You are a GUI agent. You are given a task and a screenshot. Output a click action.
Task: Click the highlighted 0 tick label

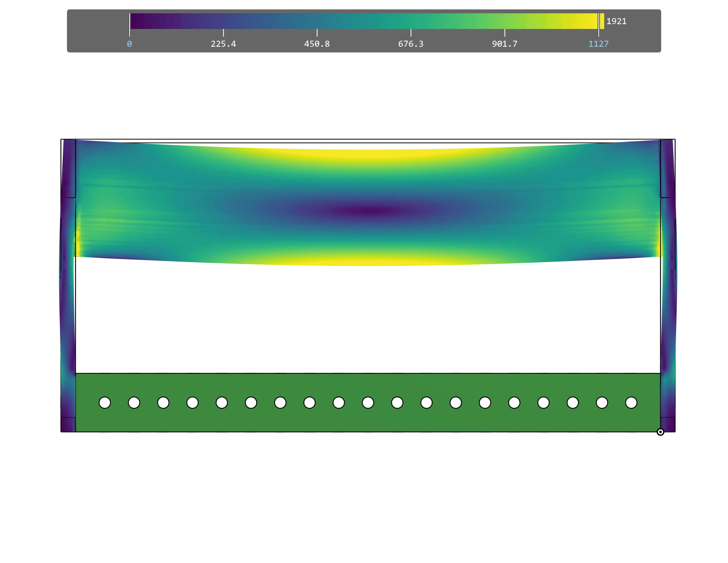[129, 43]
